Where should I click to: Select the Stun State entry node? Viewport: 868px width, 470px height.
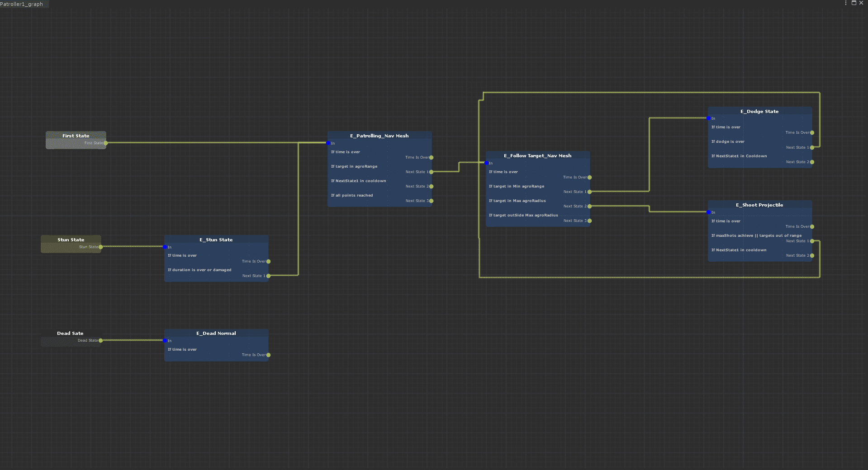tap(71, 240)
